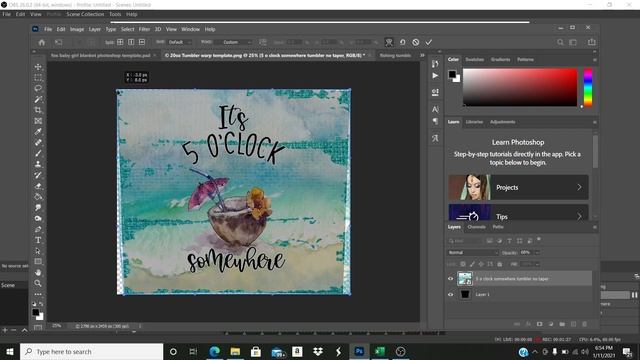Adjust the rainbow hue slider

click(588, 87)
